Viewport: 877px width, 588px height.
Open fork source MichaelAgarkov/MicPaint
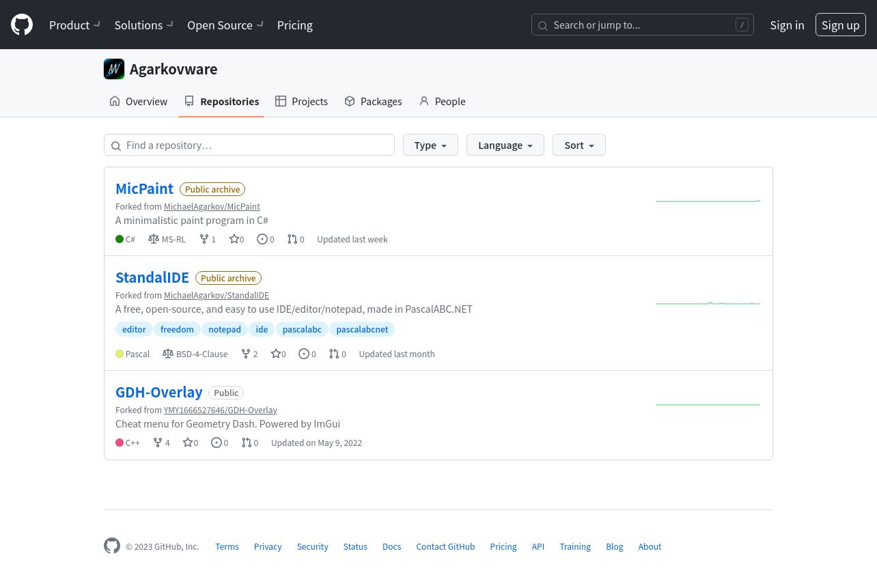(212, 206)
